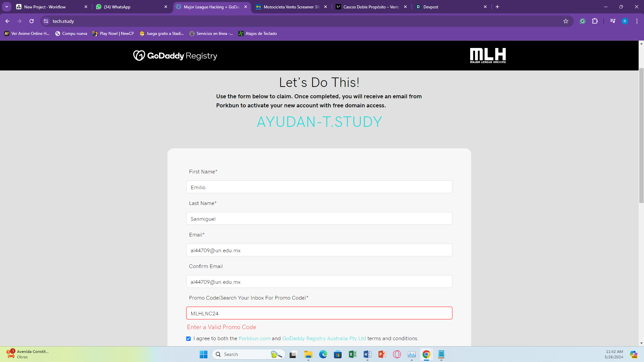Switch to the Devpost tab
This screenshot has width=644, height=362.
451,7
